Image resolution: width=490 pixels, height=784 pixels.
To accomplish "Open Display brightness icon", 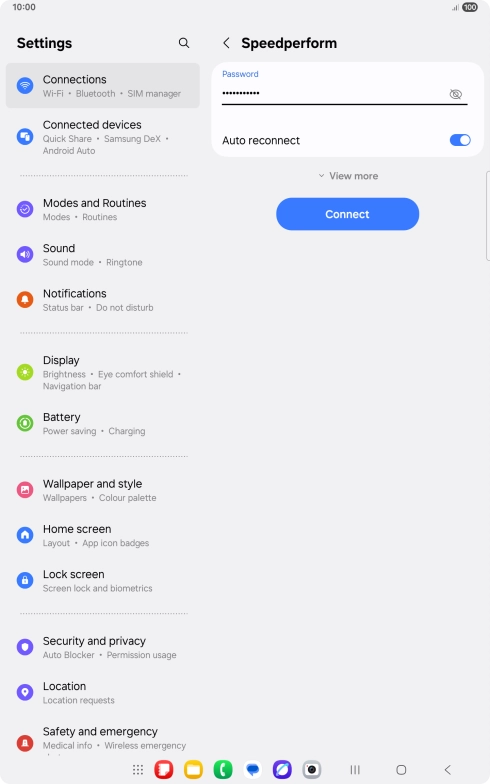I will click(x=25, y=372).
